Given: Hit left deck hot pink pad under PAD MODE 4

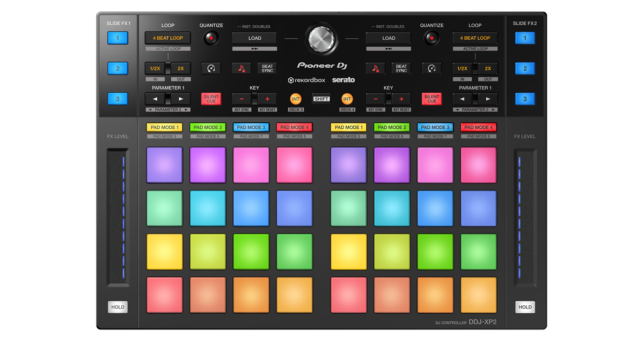Looking at the screenshot, I should point(294,165).
